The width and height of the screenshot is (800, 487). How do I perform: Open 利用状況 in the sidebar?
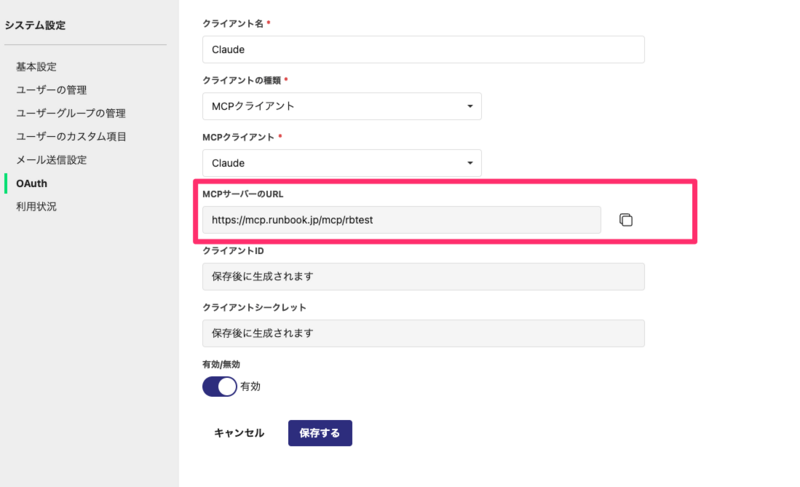(36, 207)
